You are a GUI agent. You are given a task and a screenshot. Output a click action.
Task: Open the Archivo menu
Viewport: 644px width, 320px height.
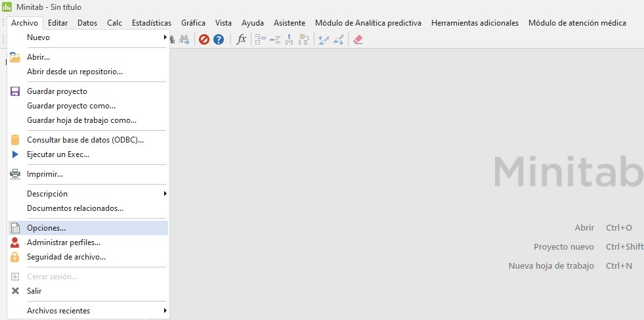pyautogui.click(x=25, y=23)
